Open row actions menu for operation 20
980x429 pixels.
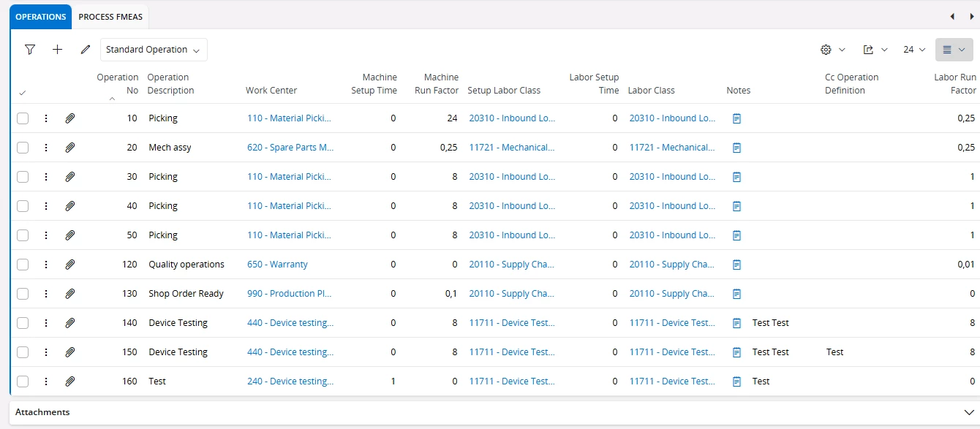point(46,148)
